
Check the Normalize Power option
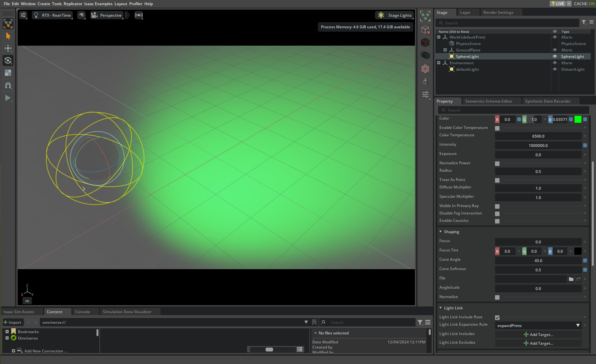[x=497, y=163]
